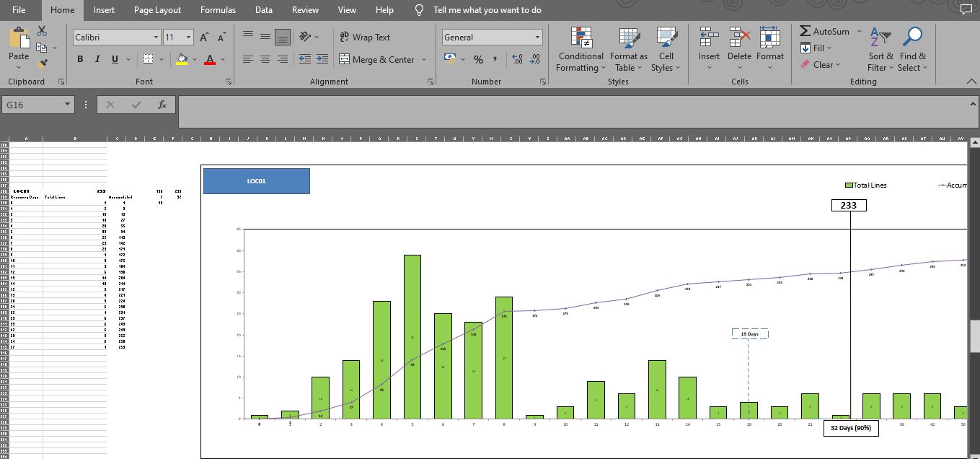Open the fill color dropdown arrow
This screenshot has width=980, height=459.
click(195, 59)
